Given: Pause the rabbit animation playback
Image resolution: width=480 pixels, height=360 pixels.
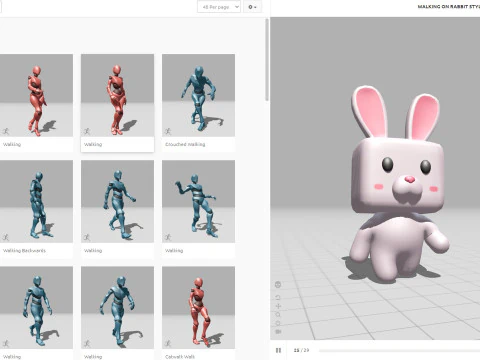Looking at the screenshot, I should 278,350.
